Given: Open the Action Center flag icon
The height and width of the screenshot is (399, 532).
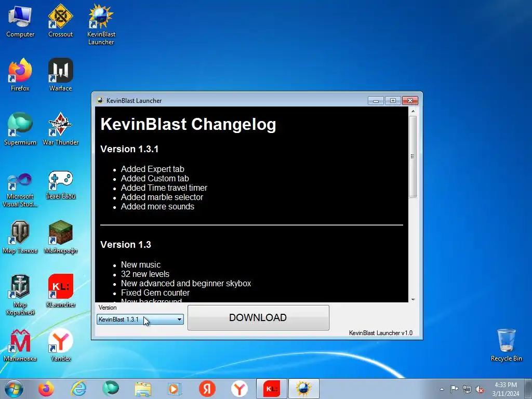Looking at the screenshot, I should tap(454, 389).
